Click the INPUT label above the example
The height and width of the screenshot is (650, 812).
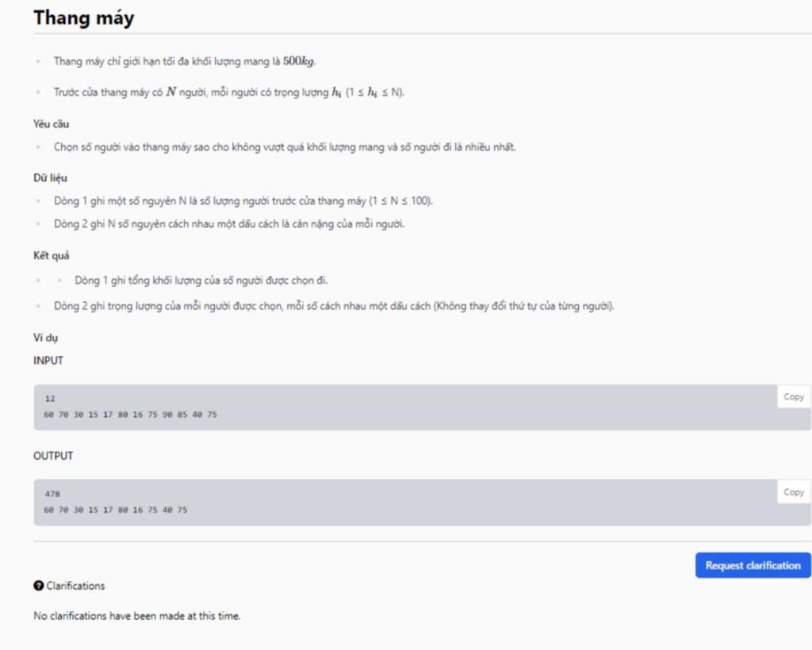coord(48,361)
